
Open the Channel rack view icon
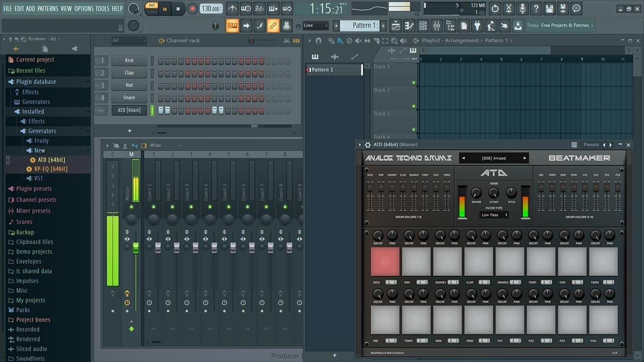click(423, 25)
